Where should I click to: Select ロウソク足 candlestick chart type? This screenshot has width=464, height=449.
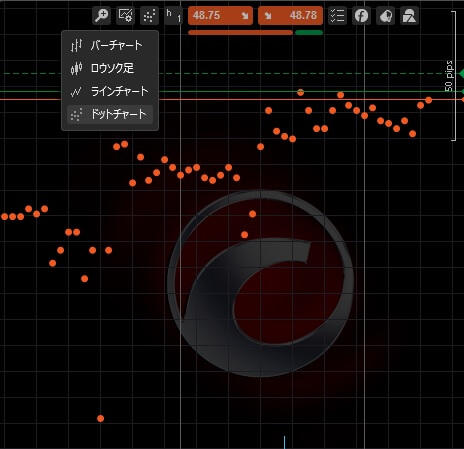click(110, 68)
